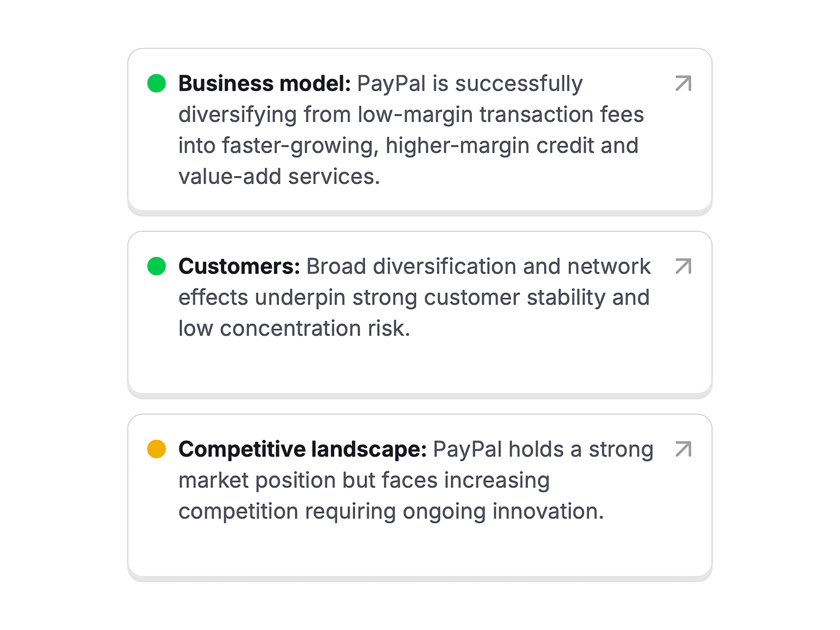Click the "market position but faces increasing" line
840x630 pixels.
coord(364,480)
